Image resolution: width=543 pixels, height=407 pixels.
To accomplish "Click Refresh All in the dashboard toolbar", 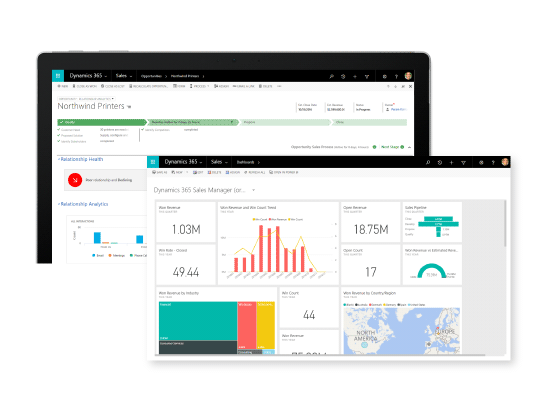I will click(x=255, y=172).
